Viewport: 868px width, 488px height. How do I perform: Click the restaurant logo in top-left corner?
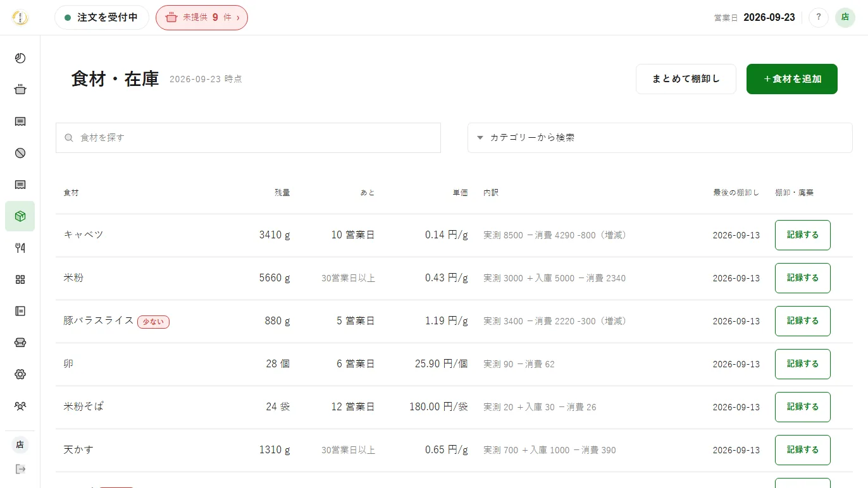click(20, 18)
